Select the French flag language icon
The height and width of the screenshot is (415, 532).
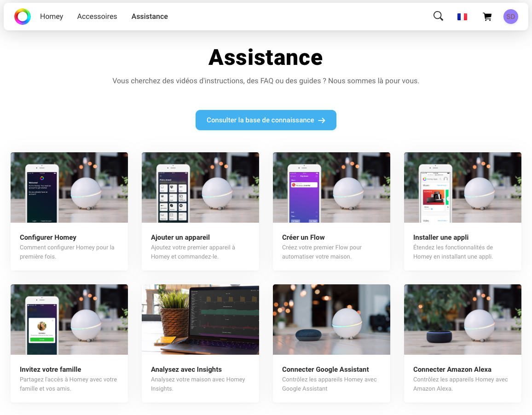click(x=462, y=16)
